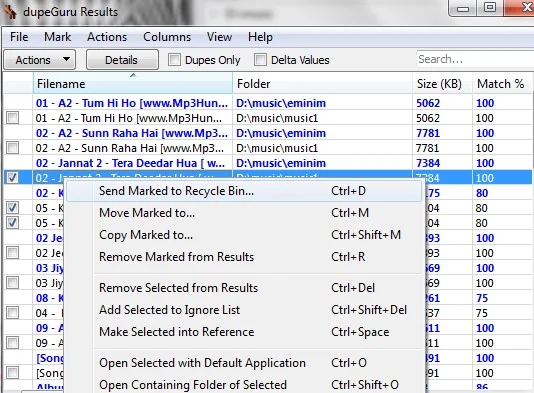Image resolution: width=534 pixels, height=393 pixels.
Task: Unmark the first 05 - K row checkbox
Action: pyautogui.click(x=13, y=208)
